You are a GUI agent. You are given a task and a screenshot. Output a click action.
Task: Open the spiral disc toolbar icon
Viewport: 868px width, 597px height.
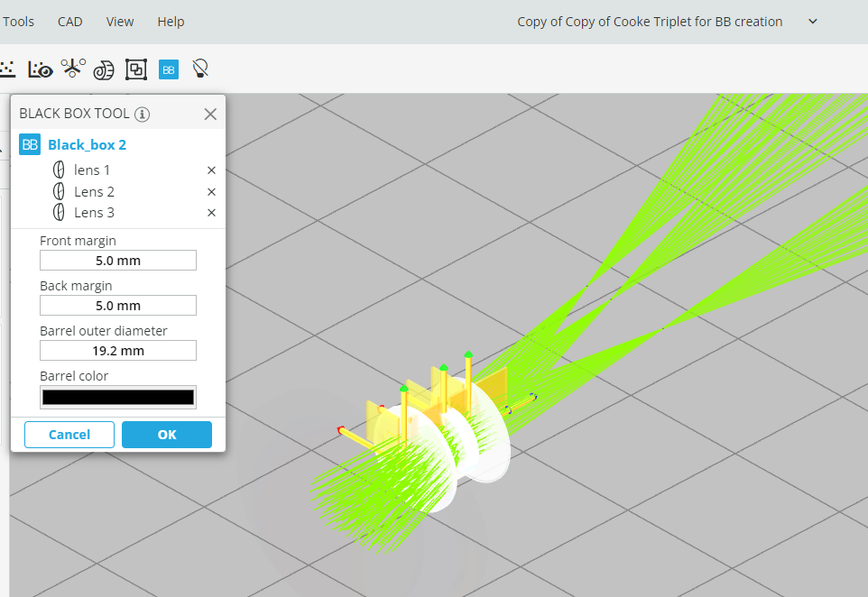pos(104,70)
